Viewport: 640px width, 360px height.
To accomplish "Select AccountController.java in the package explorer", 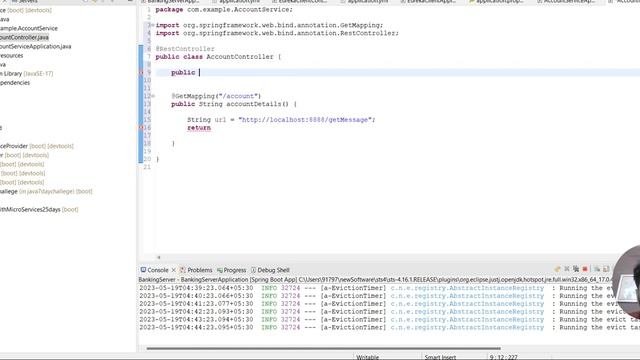I will pyautogui.click(x=24, y=37).
